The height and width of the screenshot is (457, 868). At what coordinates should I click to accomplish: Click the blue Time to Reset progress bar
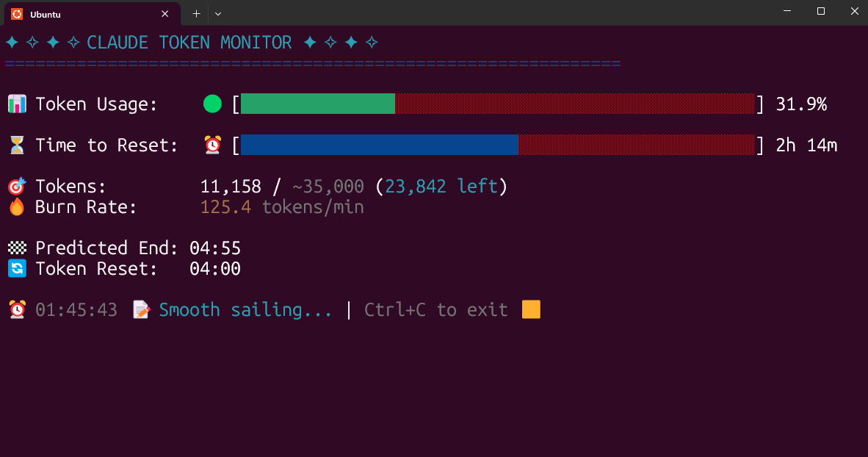379,145
